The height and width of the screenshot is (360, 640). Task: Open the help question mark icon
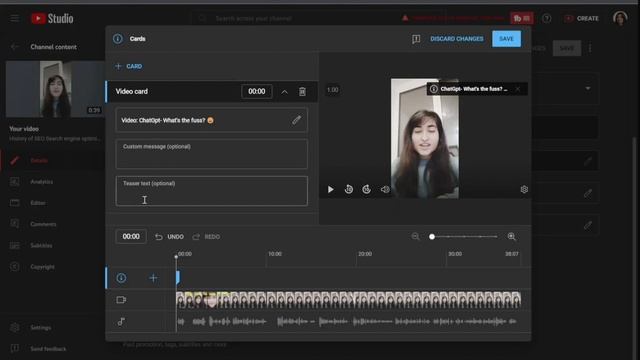click(547, 18)
